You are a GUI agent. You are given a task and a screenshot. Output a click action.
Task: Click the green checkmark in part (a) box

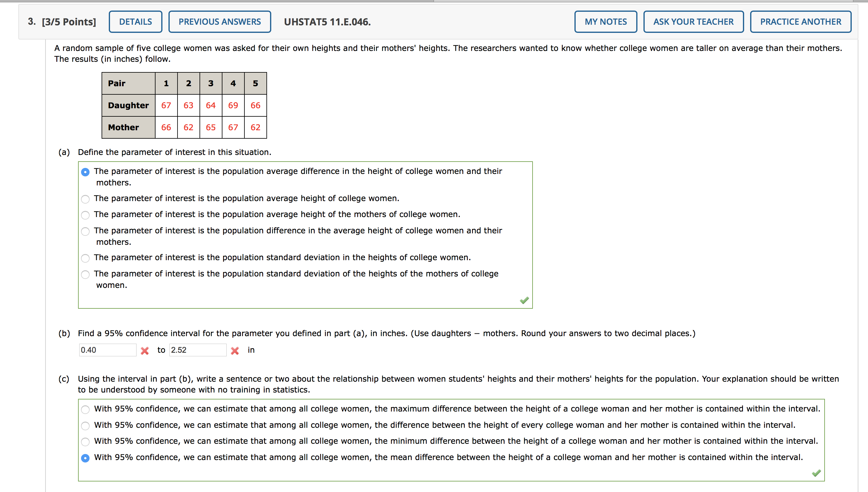pyautogui.click(x=524, y=300)
